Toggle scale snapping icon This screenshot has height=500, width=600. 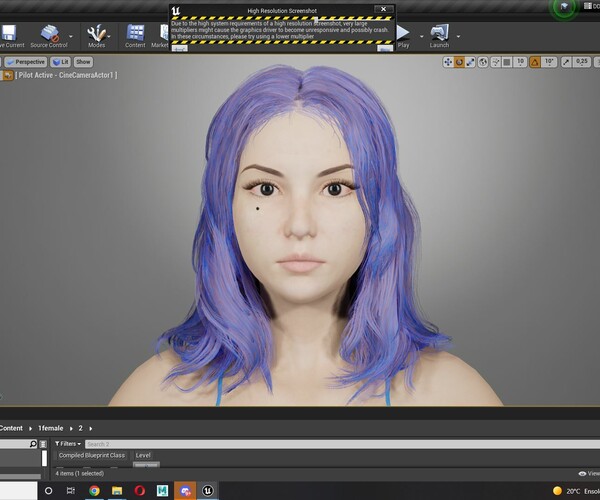[x=566, y=62]
